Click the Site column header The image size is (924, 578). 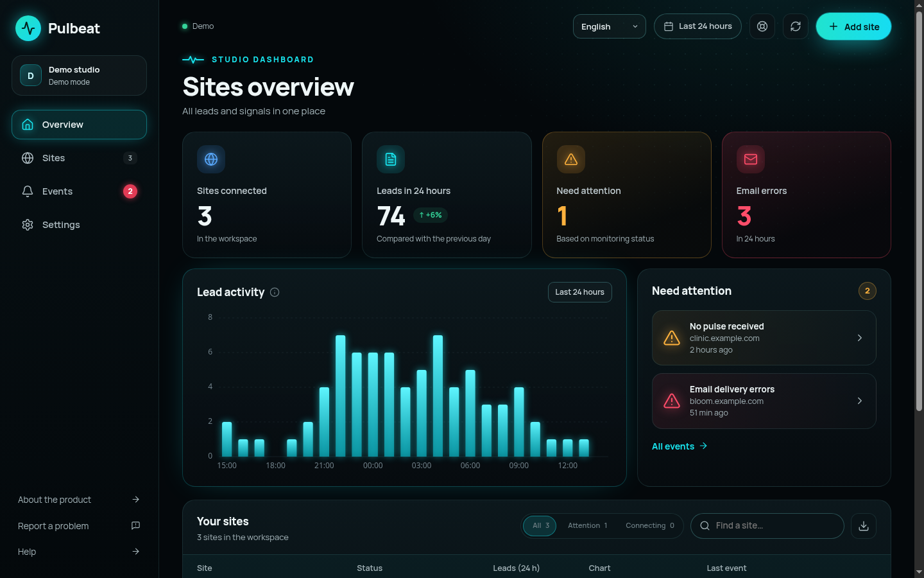[205, 568]
